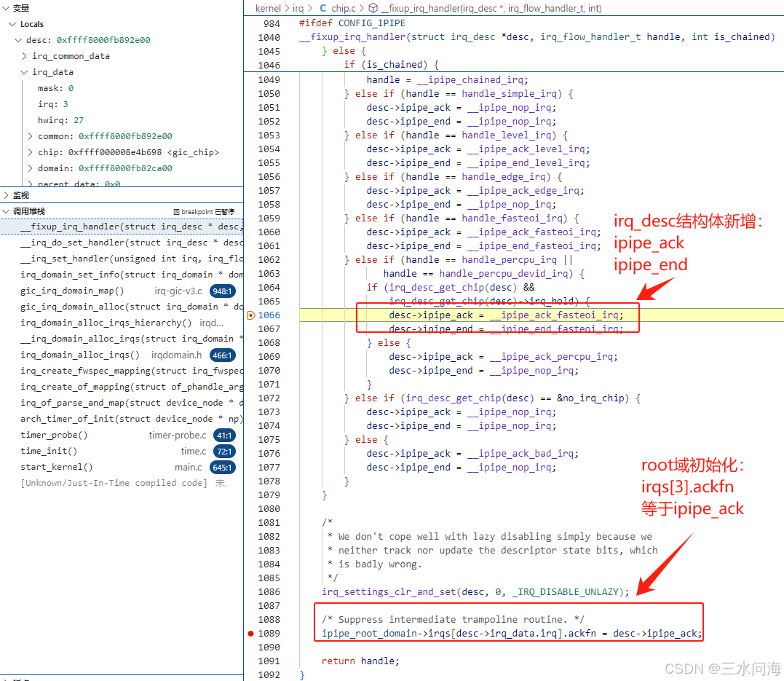Click line number 1086 in gutter

(269, 592)
